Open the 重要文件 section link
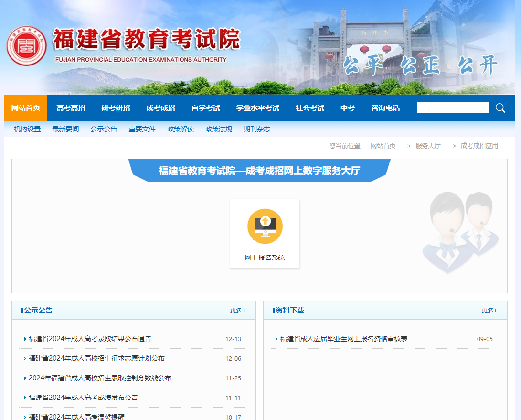The width and height of the screenshot is (521, 420). point(142,129)
